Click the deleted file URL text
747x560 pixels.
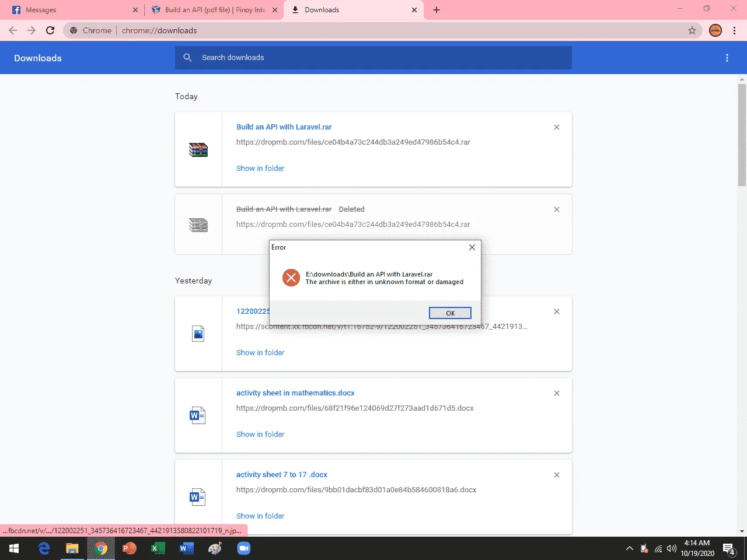tap(353, 224)
